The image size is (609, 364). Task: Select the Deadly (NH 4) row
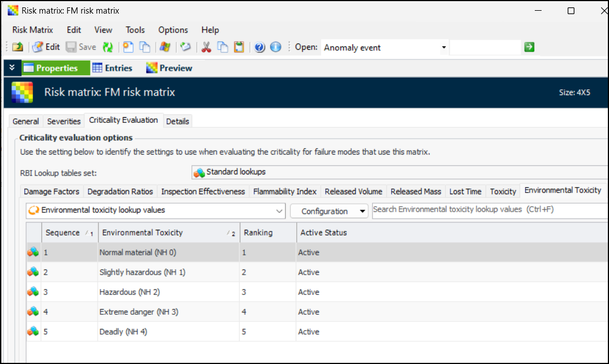coord(123,332)
